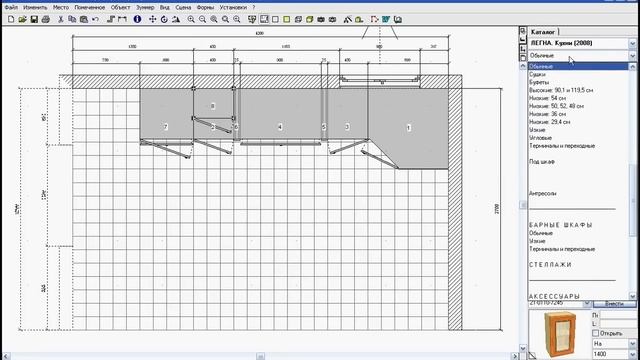Image resolution: width=640 pixels, height=360 pixels.
Task: Click the last toolbar icon on the right
Action: coord(398,19)
